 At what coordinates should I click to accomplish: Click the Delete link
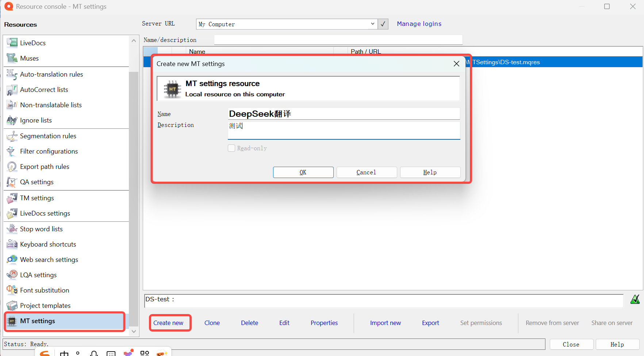coord(250,323)
